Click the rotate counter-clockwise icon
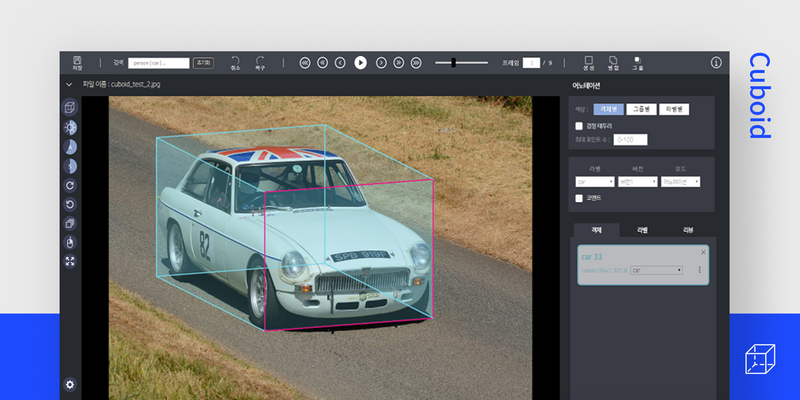Viewport: 800px width, 400px height. (x=70, y=204)
